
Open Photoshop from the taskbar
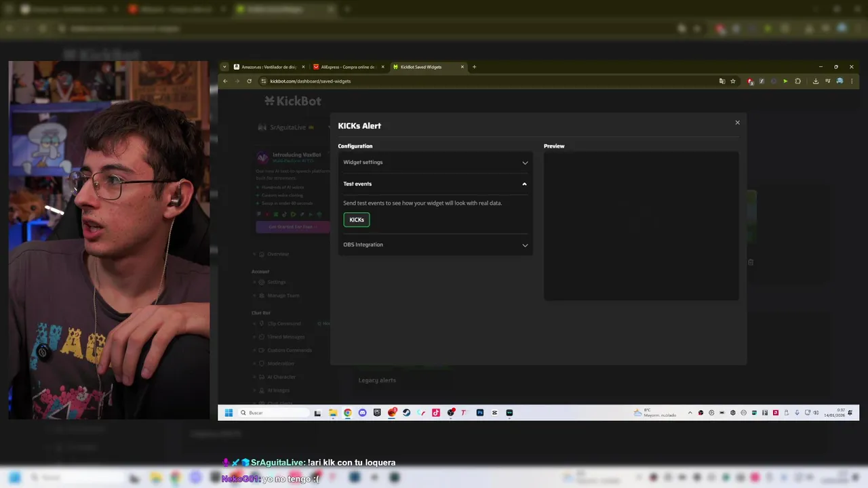479,413
